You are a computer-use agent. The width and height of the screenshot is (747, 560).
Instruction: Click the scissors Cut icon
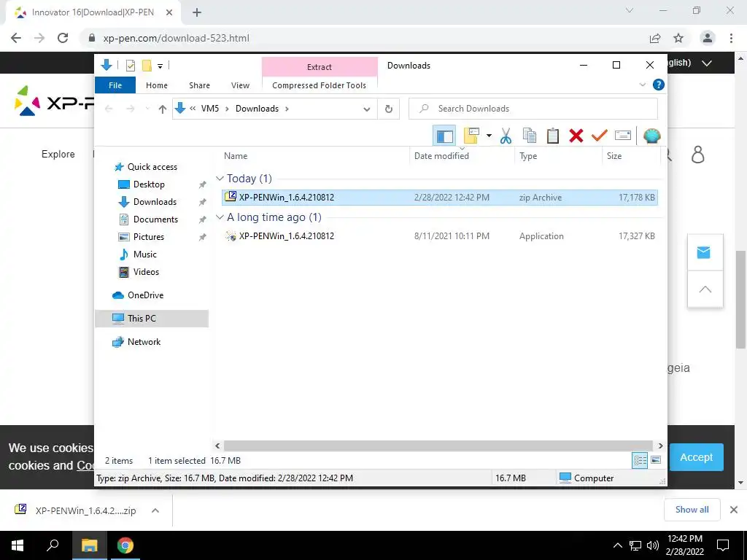(x=506, y=136)
